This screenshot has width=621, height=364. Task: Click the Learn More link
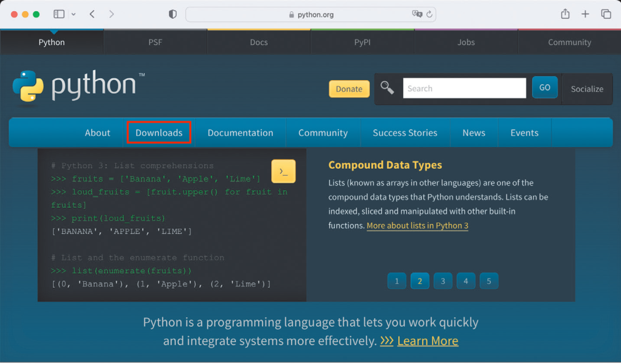(428, 341)
